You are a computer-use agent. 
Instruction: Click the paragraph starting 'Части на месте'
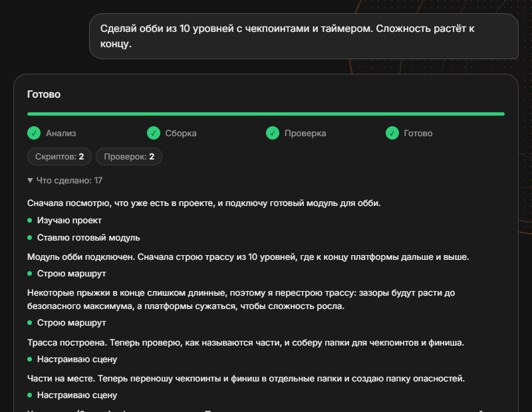pyautogui.click(x=246, y=378)
